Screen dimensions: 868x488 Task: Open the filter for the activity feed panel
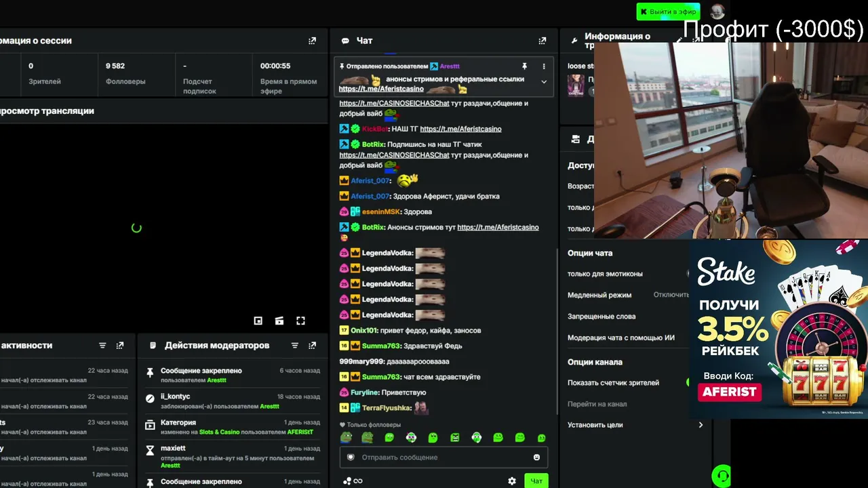pyautogui.click(x=102, y=346)
